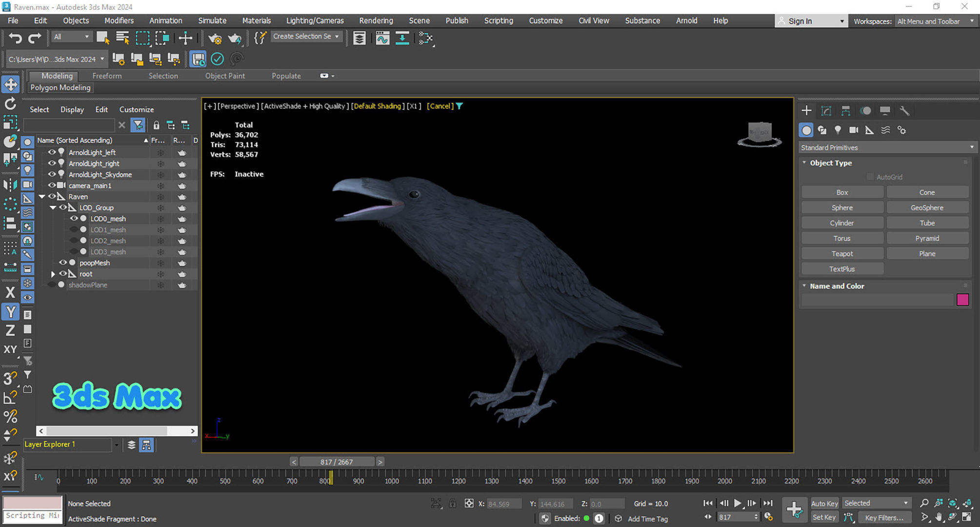Toggle the Auto Key button
The height and width of the screenshot is (527, 980).
(824, 503)
